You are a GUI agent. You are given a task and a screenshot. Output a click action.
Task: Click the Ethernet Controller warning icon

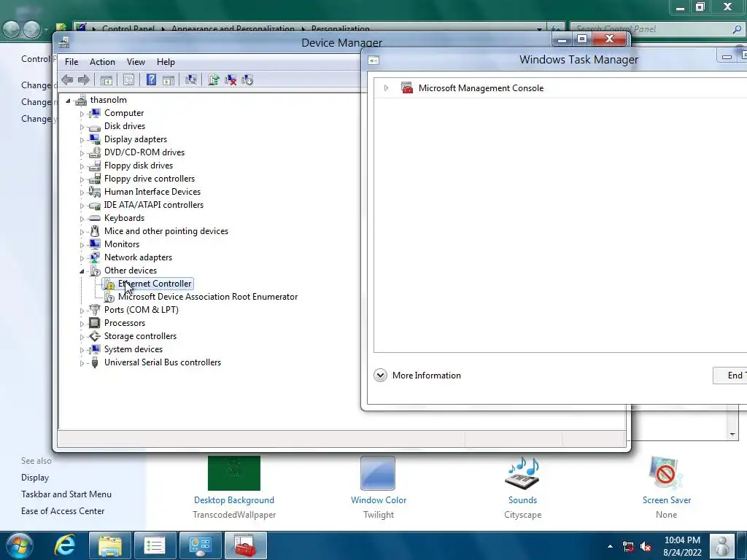(x=109, y=284)
